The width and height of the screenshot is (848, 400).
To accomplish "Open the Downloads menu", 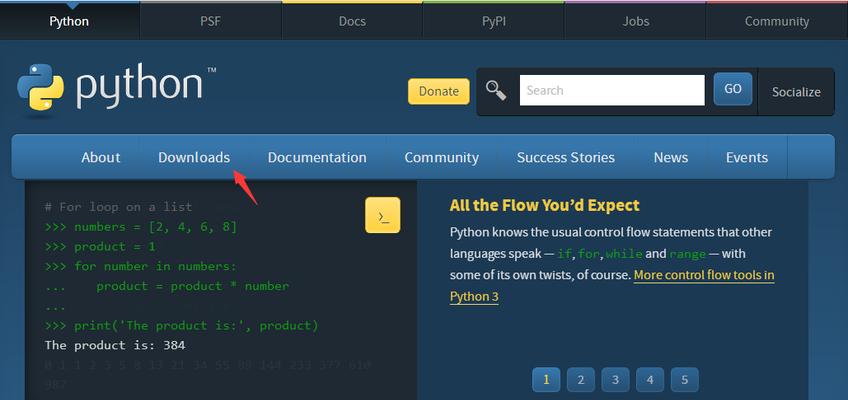I will 194,157.
